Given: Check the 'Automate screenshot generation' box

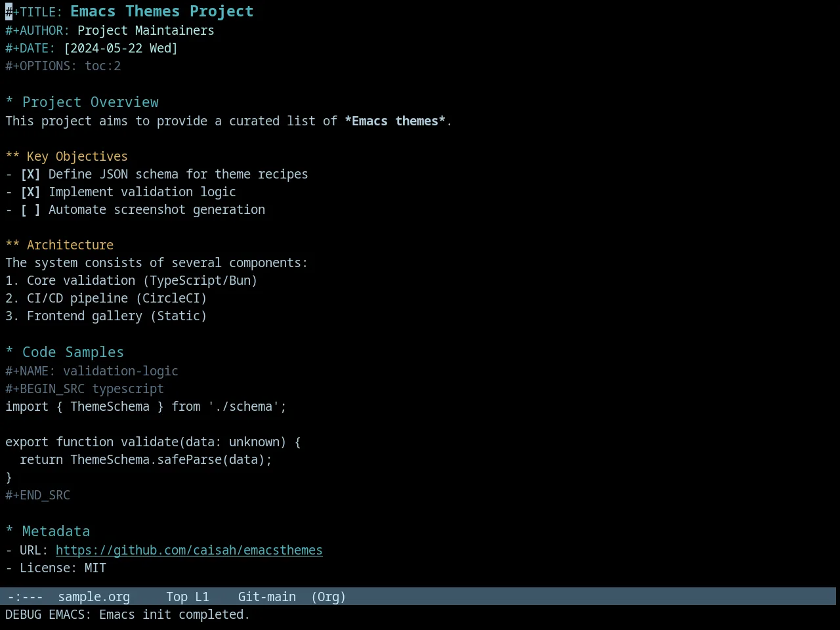Looking at the screenshot, I should (x=30, y=210).
